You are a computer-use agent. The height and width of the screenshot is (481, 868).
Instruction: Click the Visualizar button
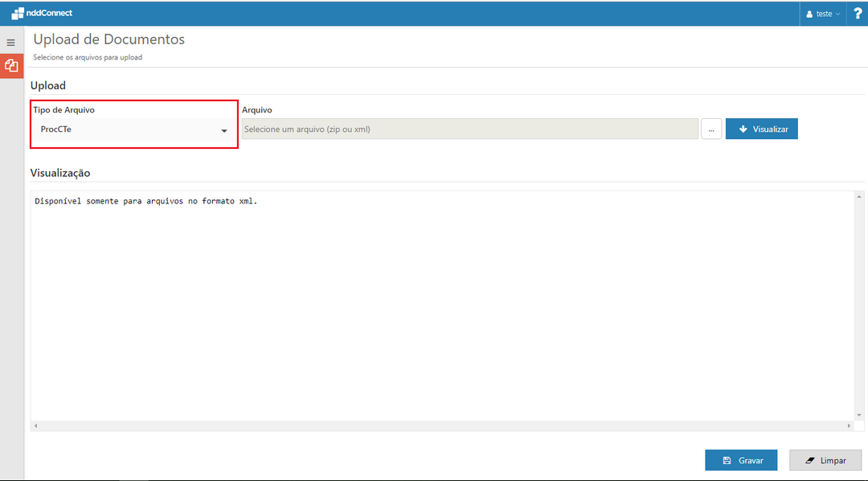point(762,129)
